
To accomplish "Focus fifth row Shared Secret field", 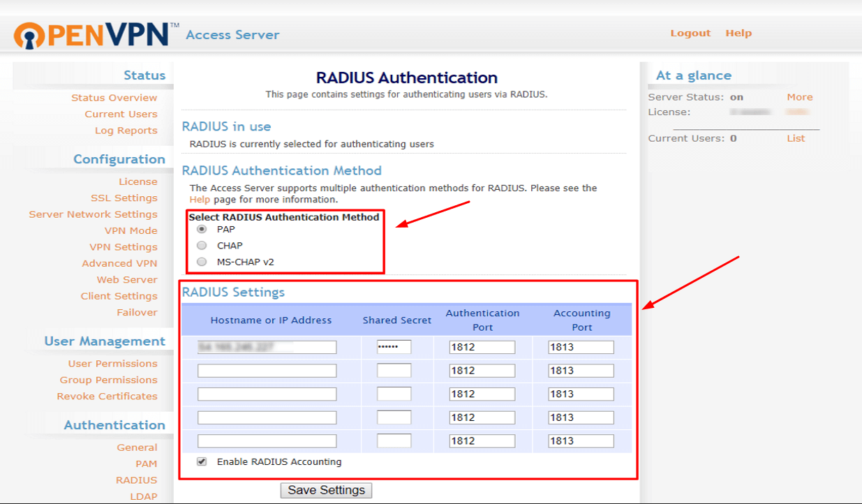I will click(x=394, y=441).
